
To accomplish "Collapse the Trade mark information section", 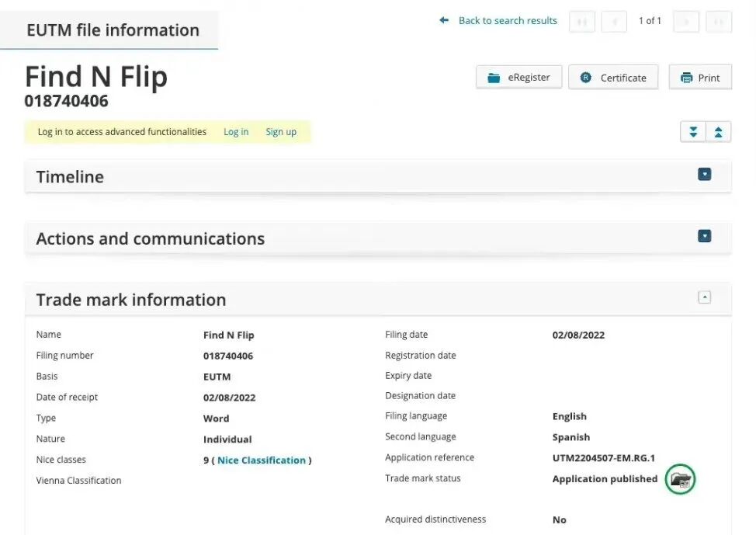I will (705, 297).
